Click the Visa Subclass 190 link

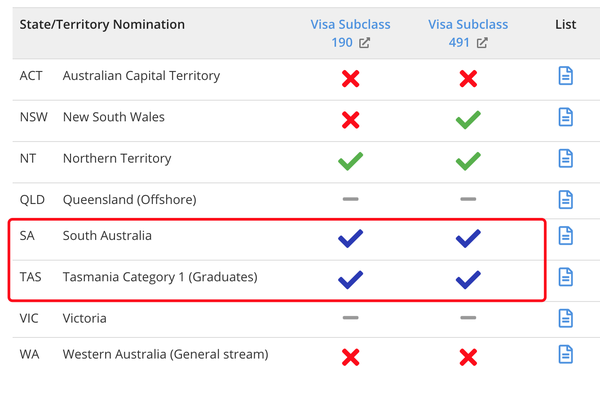[x=350, y=33]
